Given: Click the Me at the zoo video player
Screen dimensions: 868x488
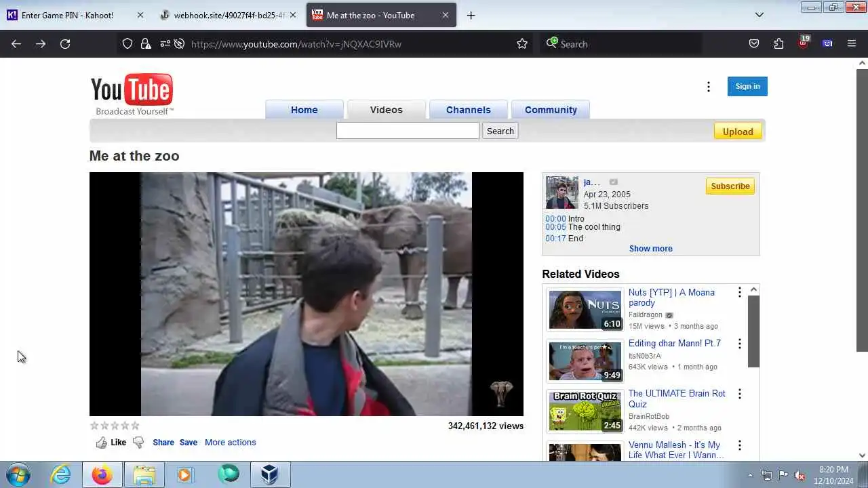Looking at the screenshot, I should pyautogui.click(x=307, y=294).
